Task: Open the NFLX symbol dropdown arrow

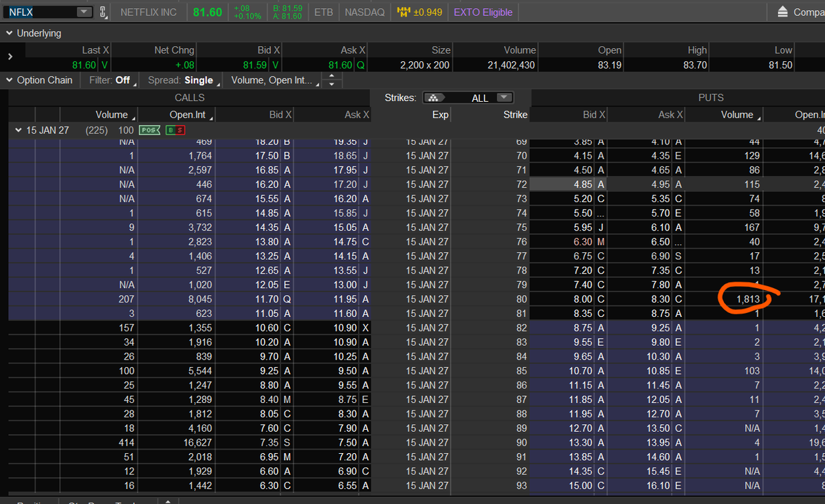Action: 85,12
